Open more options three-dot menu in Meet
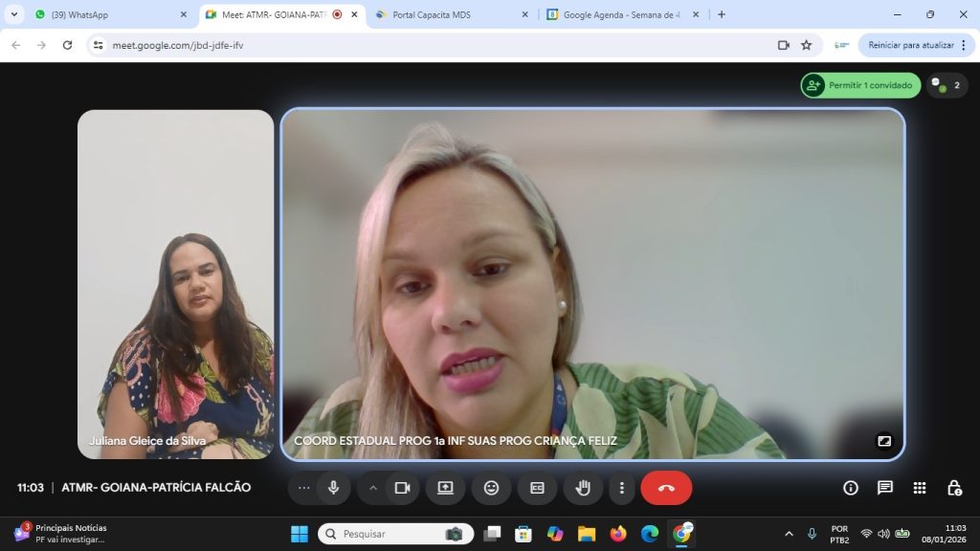980x551 pixels. tap(621, 488)
